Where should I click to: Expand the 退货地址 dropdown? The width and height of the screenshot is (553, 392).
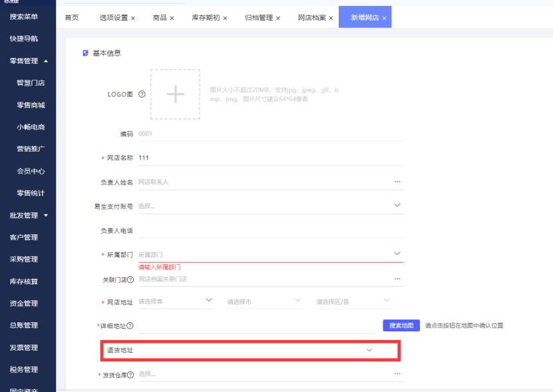click(x=370, y=350)
